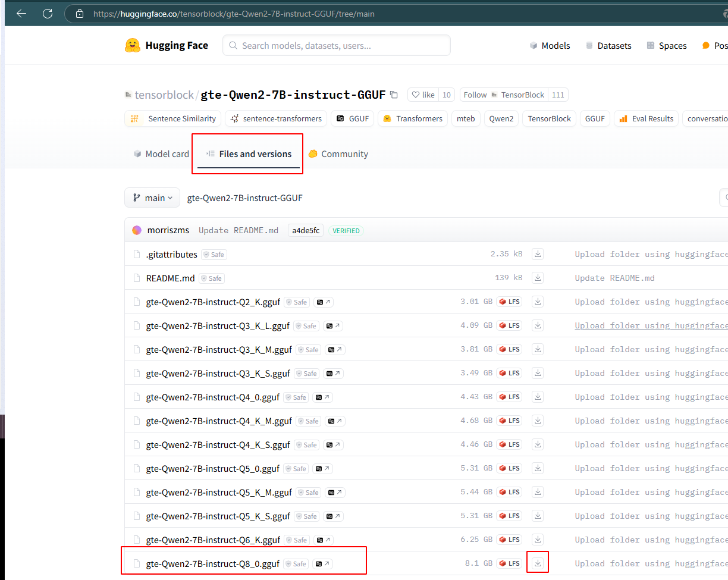Download the README.md file
Viewport: 728px width, 580px height.
[x=537, y=277]
